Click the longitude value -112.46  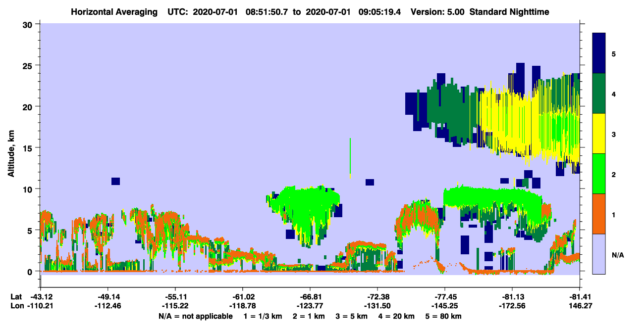click(108, 306)
